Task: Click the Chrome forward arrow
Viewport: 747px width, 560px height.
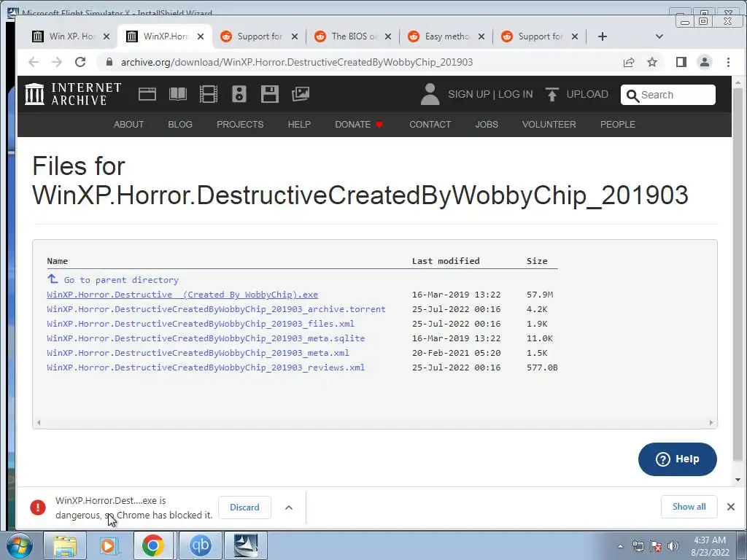Action: pos(57,62)
